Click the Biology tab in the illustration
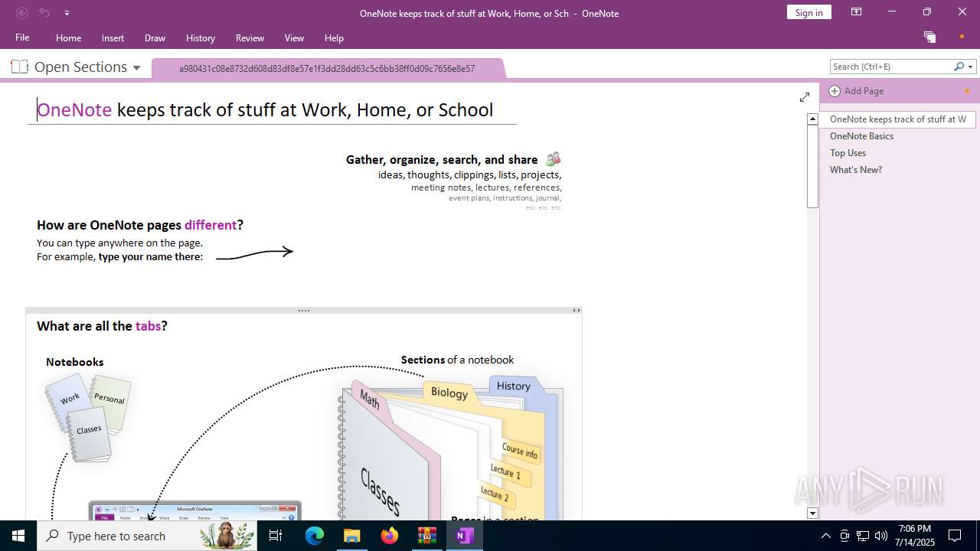980x551 pixels. pos(449,393)
